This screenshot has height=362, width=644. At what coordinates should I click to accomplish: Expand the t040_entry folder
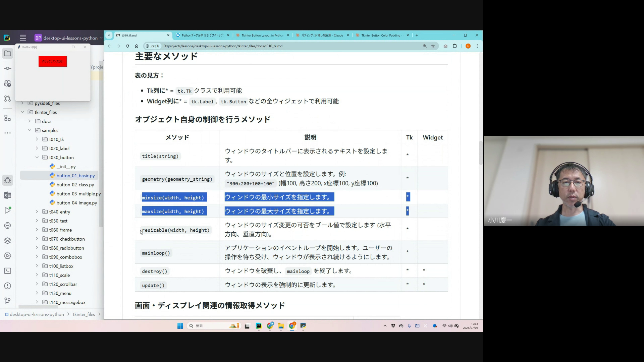(x=37, y=212)
